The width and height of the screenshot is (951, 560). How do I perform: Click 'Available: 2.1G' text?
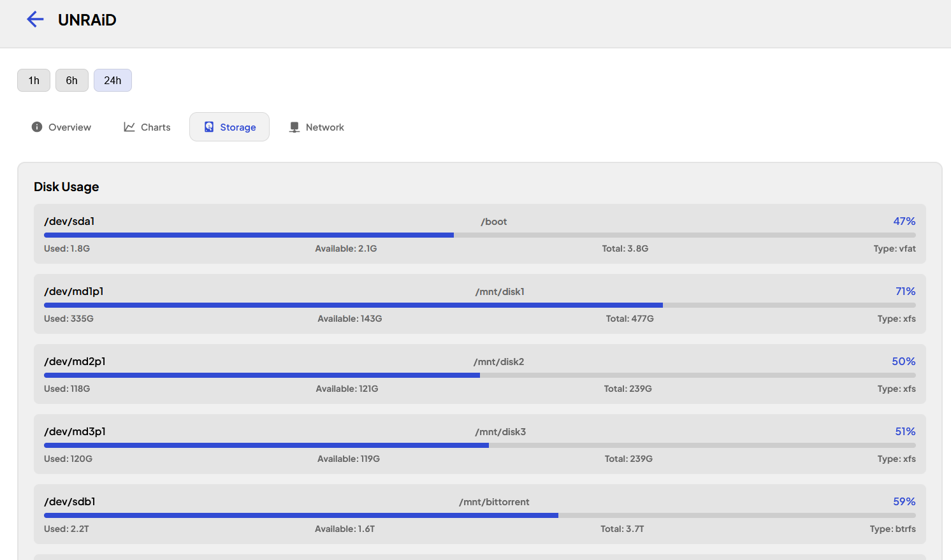346,248
